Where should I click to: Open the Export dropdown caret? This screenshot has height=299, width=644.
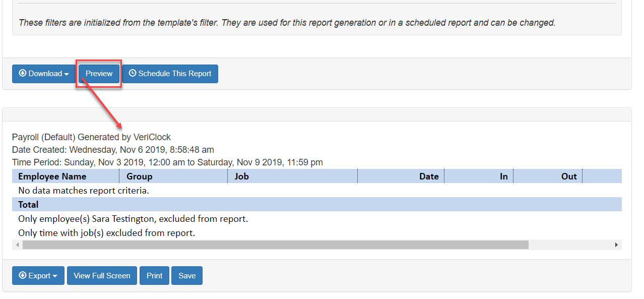tap(55, 276)
